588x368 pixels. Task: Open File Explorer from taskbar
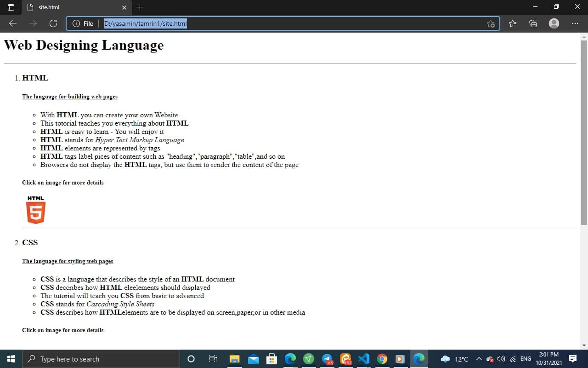[x=235, y=359]
